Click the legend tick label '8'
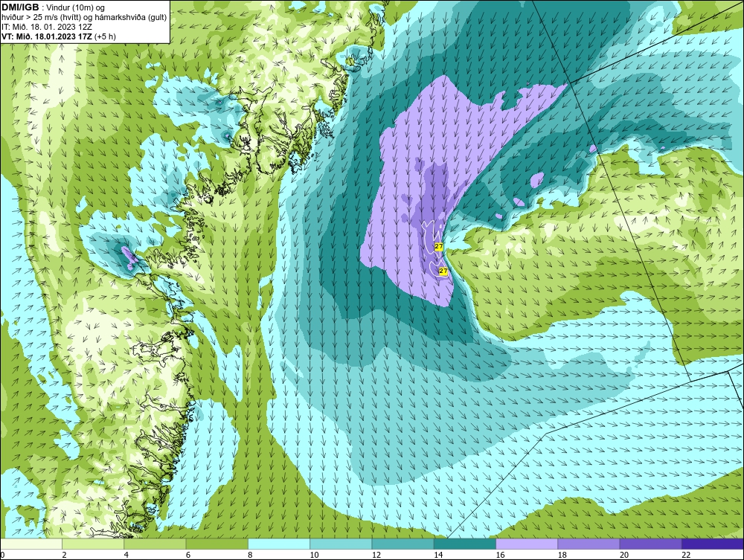744x560 pixels. click(x=250, y=556)
